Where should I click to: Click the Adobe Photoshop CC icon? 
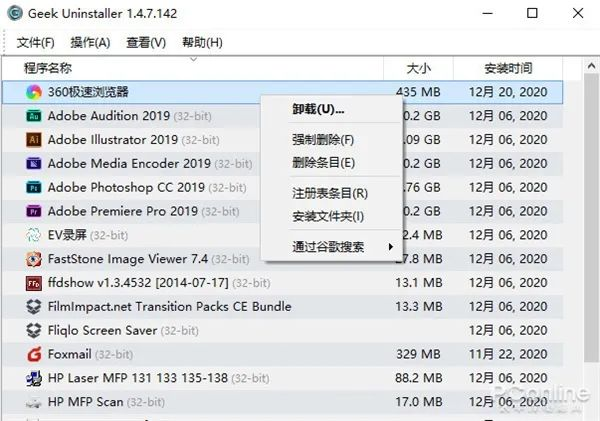(33, 187)
